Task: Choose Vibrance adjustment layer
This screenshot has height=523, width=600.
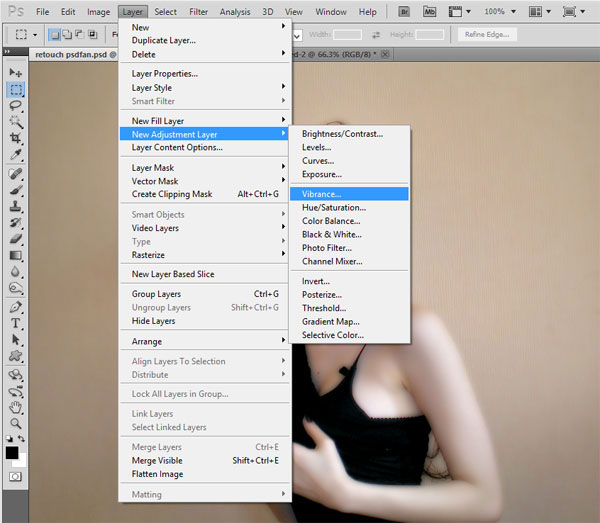Action: tap(349, 194)
